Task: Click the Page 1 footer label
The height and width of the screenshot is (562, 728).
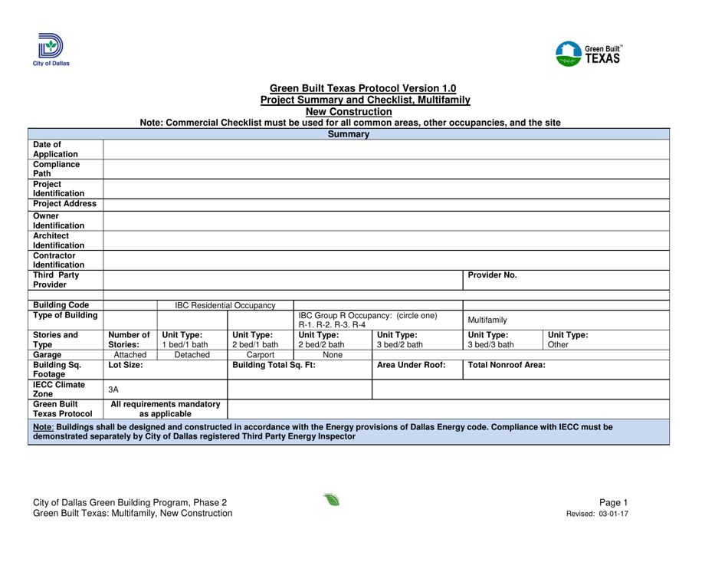Action: click(613, 502)
